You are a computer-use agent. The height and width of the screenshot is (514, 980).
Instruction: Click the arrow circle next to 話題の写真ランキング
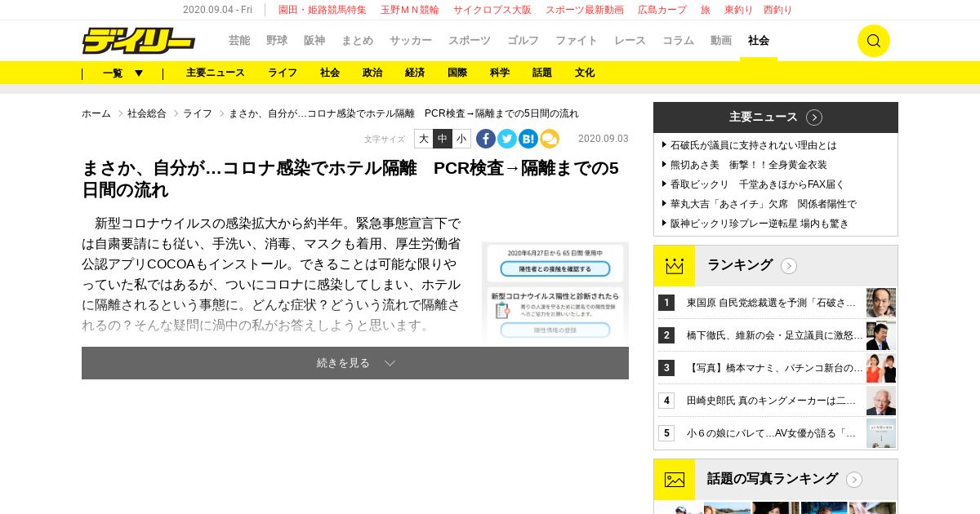point(854,480)
